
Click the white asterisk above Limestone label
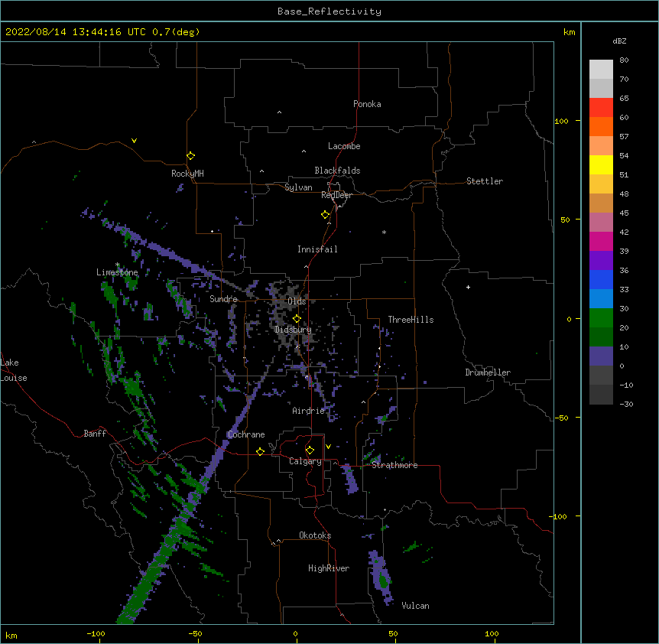tap(117, 265)
